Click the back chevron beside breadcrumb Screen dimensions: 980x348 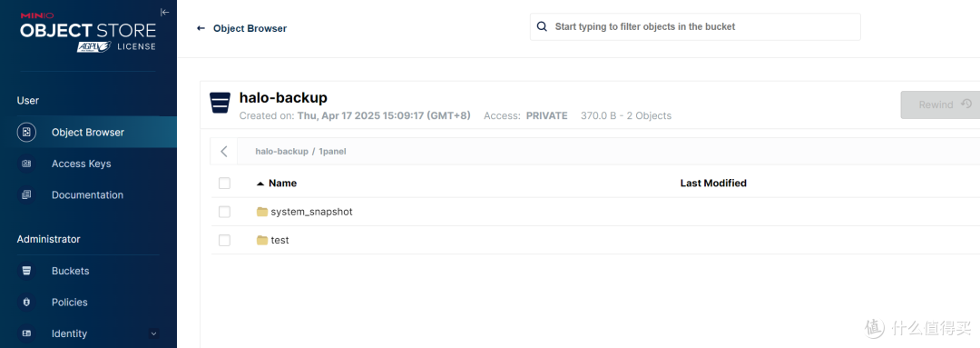tap(224, 152)
